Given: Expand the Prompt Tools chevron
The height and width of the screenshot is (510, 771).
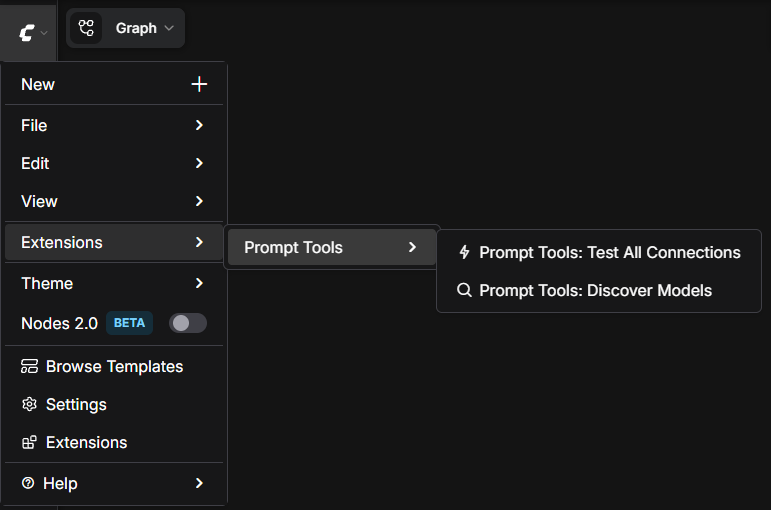Looking at the screenshot, I should [413, 247].
